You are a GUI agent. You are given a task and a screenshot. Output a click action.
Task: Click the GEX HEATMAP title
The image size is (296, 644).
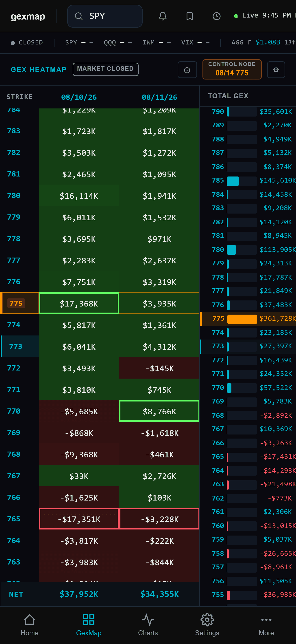coord(39,70)
